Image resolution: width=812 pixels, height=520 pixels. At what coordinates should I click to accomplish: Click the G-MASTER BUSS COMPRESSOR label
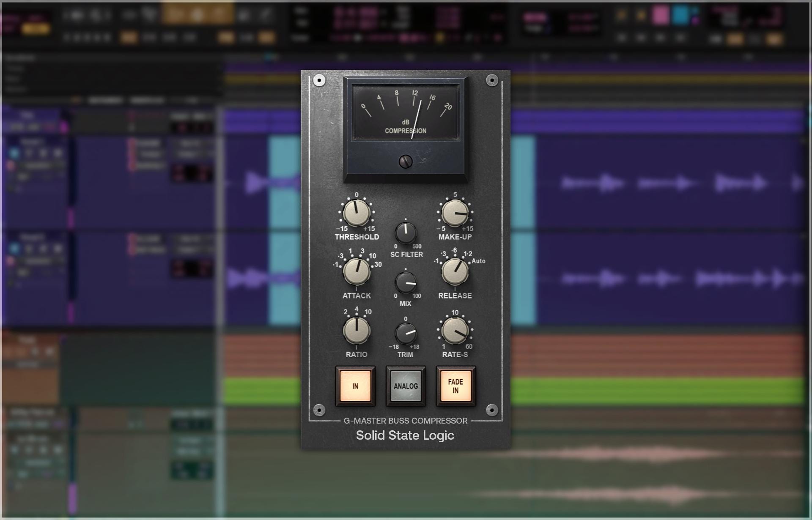coord(406,421)
